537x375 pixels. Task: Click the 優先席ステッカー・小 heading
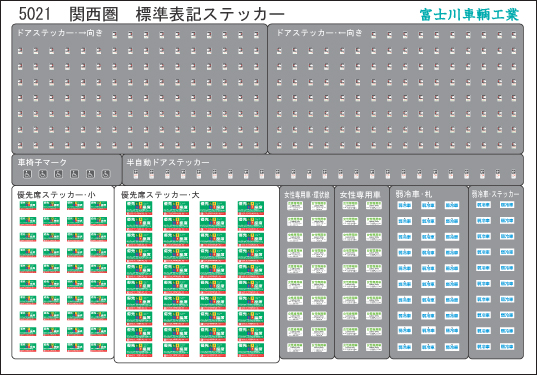tap(57, 195)
